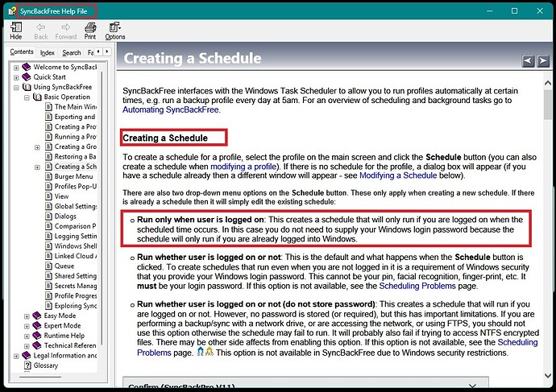Open the Automating SyncBackFree link
This screenshot has height=392, width=556.
coord(170,109)
